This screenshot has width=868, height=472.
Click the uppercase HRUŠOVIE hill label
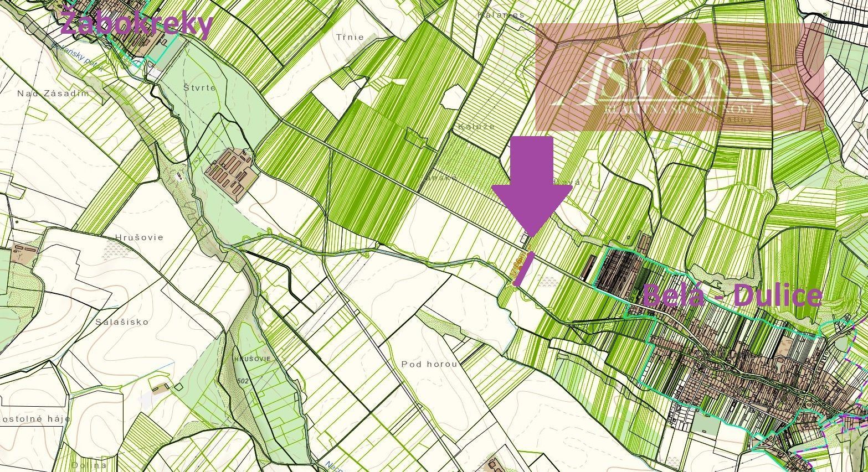click(x=253, y=359)
